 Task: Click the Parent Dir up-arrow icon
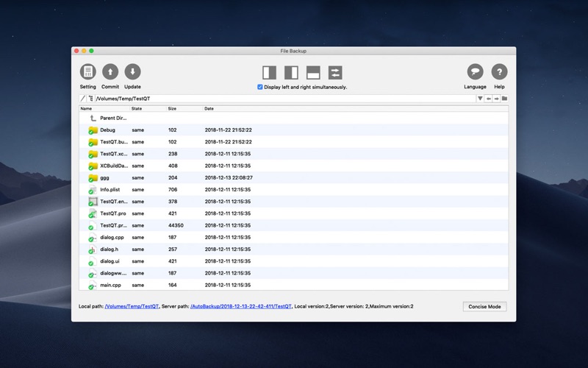pyautogui.click(x=93, y=118)
